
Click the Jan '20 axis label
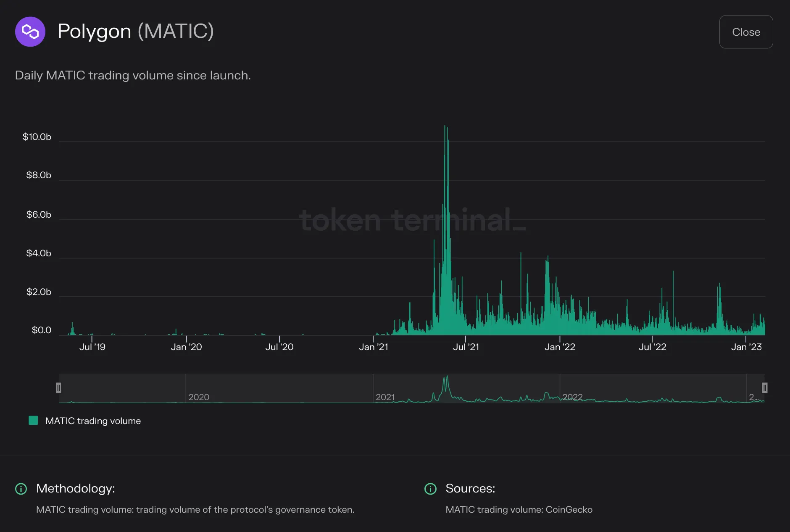[186, 347]
